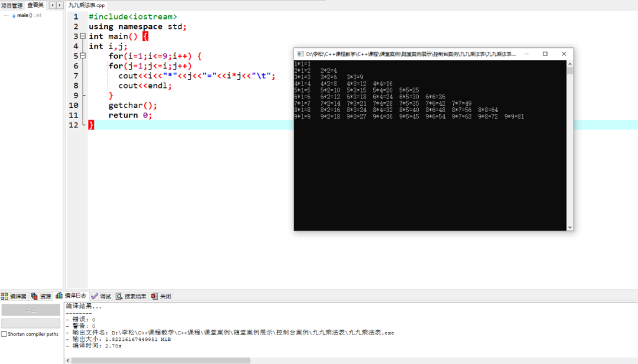Click the console scrollbar down arrow
The image size is (638, 364).
point(570,227)
